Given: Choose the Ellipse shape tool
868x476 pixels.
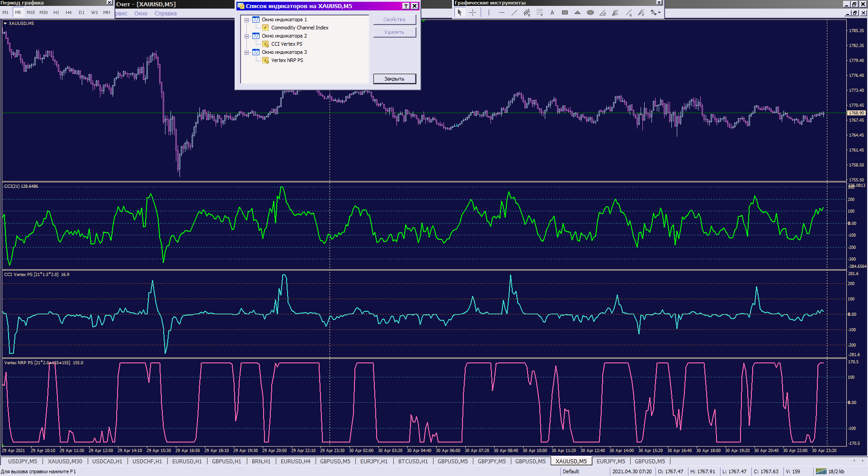Looking at the screenshot, I should [x=590, y=13].
